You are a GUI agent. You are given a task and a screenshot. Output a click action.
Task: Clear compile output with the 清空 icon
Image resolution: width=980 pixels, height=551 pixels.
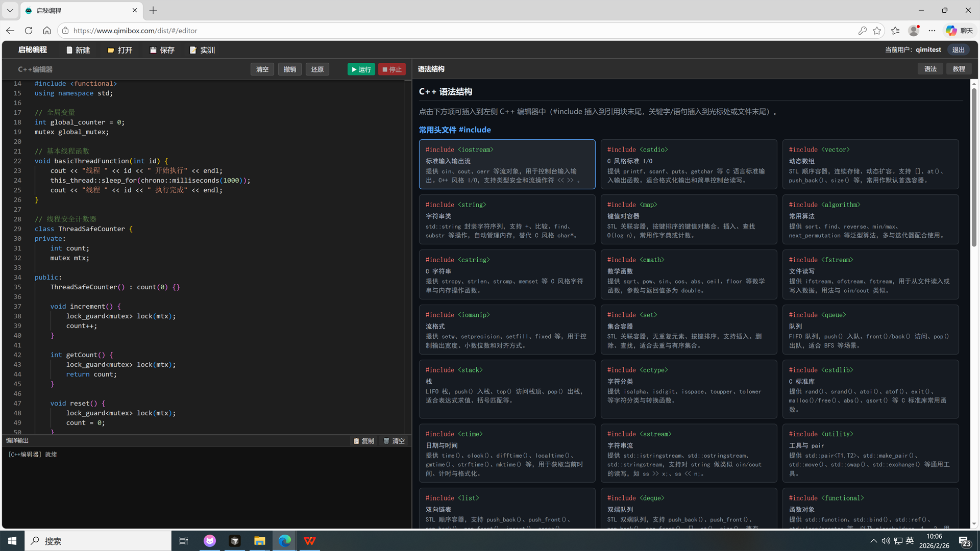click(394, 440)
